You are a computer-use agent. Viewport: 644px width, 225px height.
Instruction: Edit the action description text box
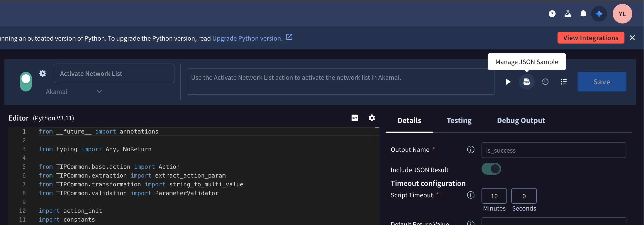[340, 82]
